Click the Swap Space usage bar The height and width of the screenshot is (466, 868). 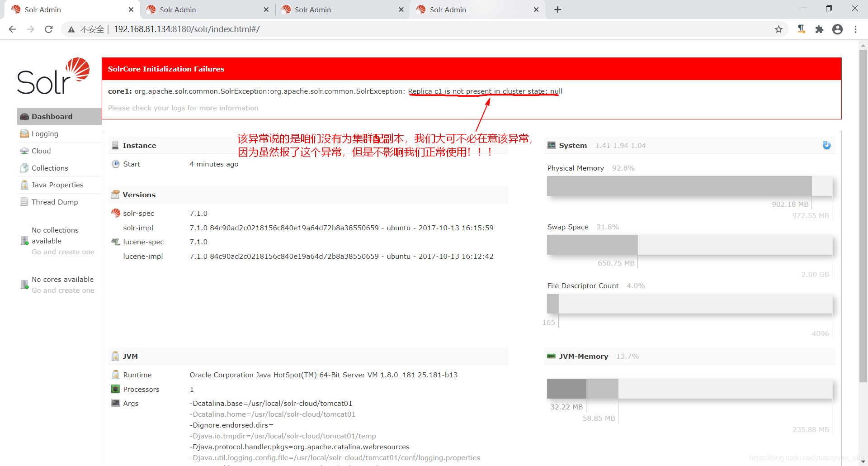click(689, 245)
